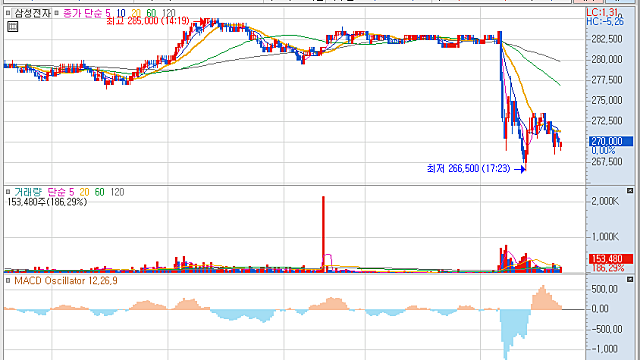Click the blue 270,000 current price tag

tap(611, 141)
